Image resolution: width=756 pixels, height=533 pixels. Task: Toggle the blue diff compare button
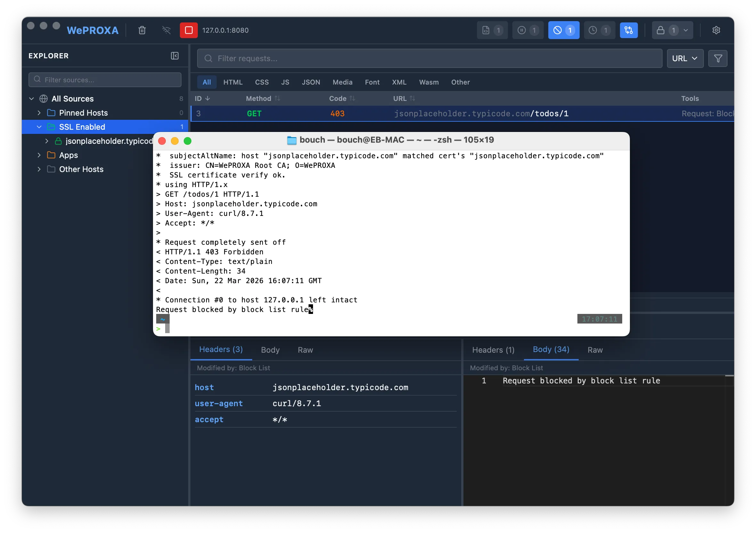628,30
